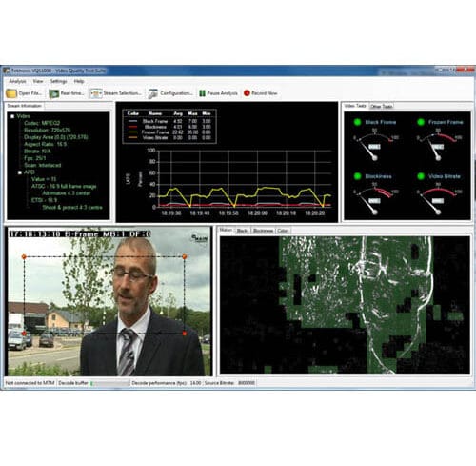Click the Frozen Frame green status indicator

coord(421,122)
